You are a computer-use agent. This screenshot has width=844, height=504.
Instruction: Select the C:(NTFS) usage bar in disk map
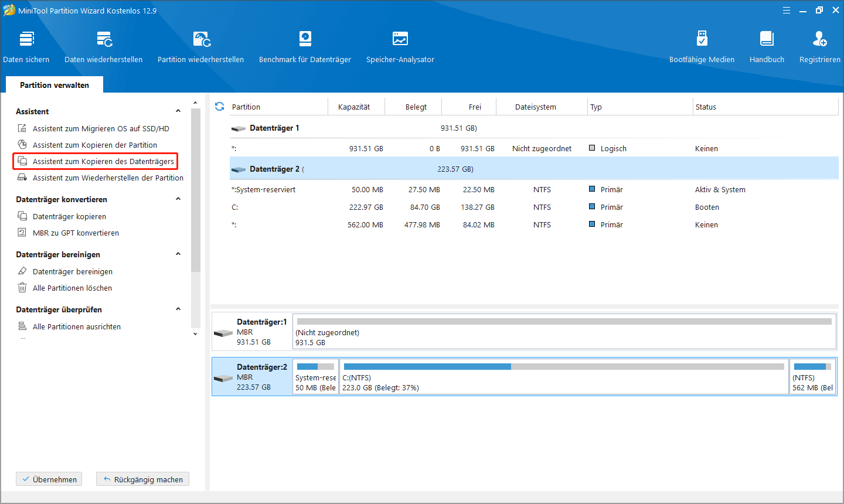[x=564, y=366]
